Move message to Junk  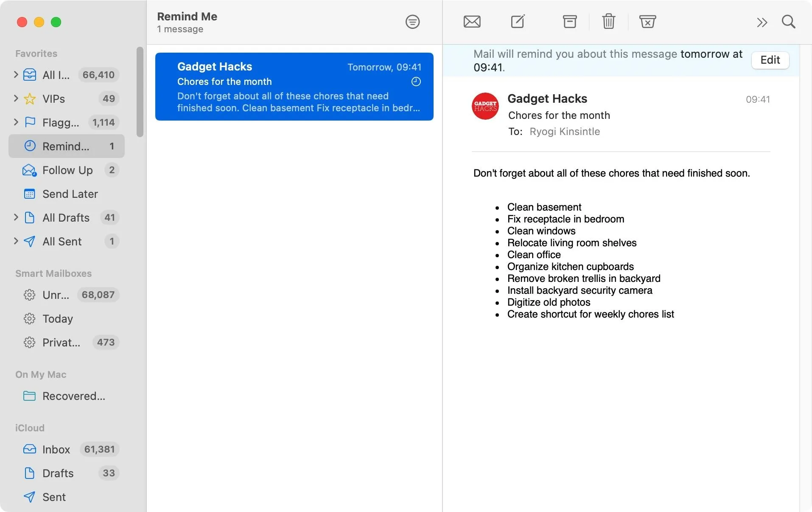click(x=647, y=22)
